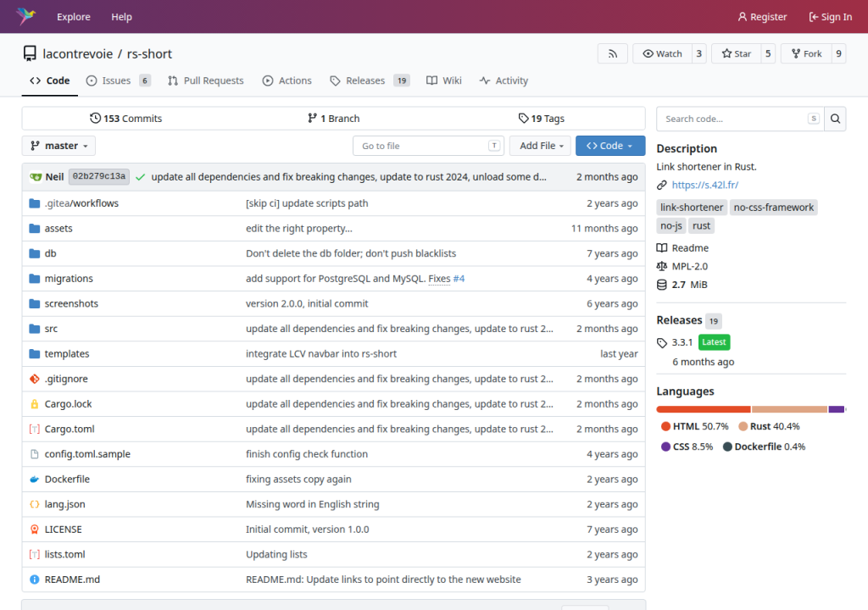Viewport: 868px width, 610px height.
Task: Click the assets folder icon
Action: click(34, 228)
